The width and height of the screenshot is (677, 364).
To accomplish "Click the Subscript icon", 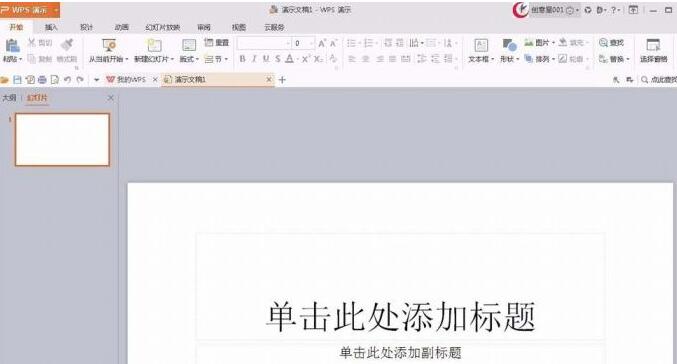I will [318, 59].
